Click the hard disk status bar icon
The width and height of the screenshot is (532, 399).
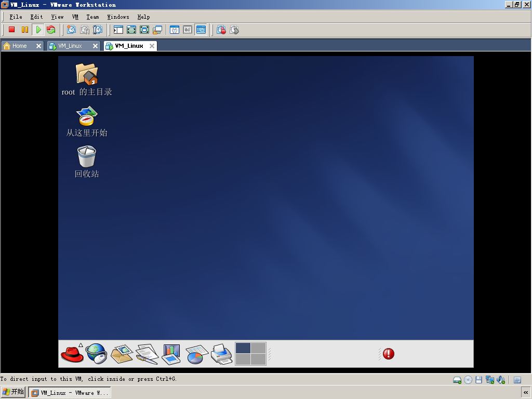(457, 380)
